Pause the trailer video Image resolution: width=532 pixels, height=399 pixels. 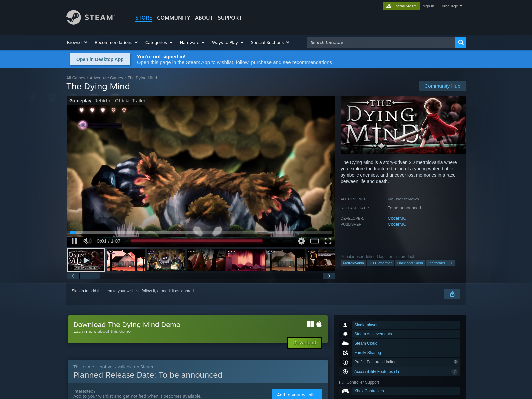click(74, 241)
